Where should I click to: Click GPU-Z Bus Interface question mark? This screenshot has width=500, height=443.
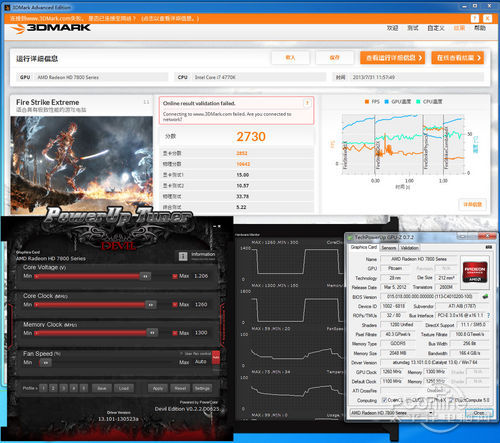tap(488, 315)
